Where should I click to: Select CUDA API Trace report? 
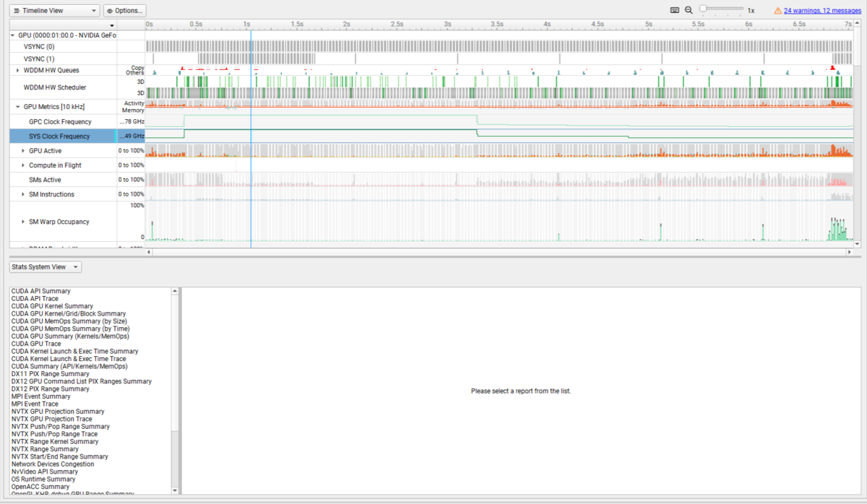35,298
